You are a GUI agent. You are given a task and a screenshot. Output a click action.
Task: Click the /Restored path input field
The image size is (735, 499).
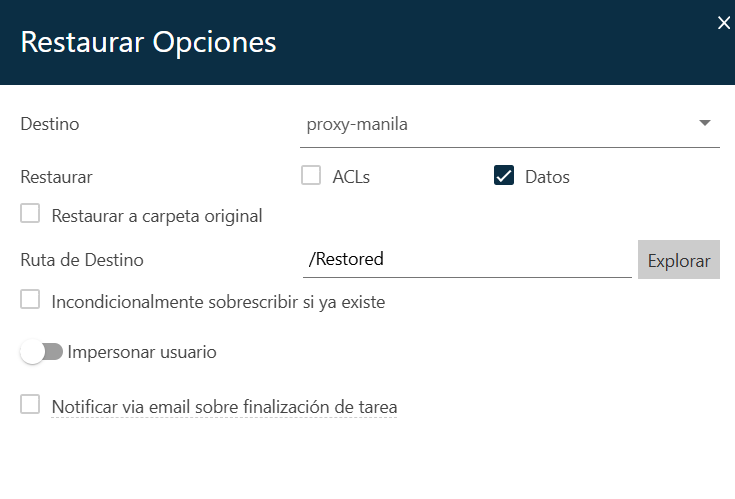(466, 259)
